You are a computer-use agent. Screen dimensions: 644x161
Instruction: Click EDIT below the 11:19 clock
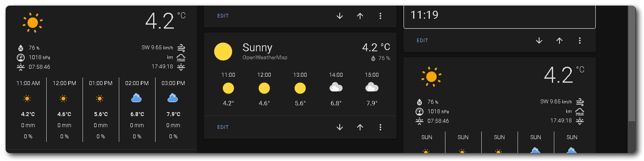[x=422, y=41]
